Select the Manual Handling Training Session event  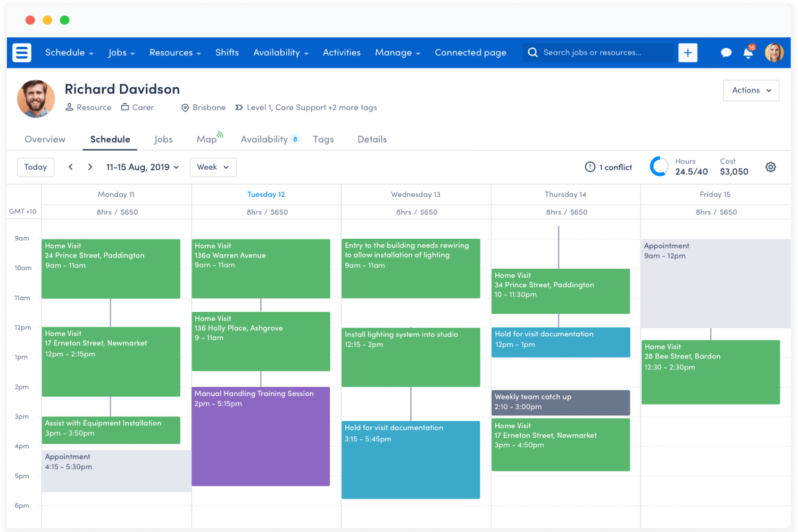pyautogui.click(x=261, y=436)
